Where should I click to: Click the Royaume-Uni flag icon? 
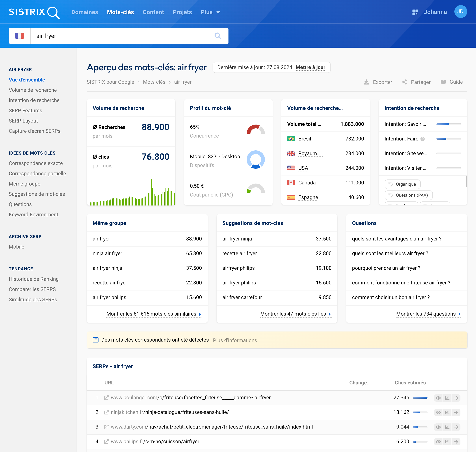tap(291, 153)
